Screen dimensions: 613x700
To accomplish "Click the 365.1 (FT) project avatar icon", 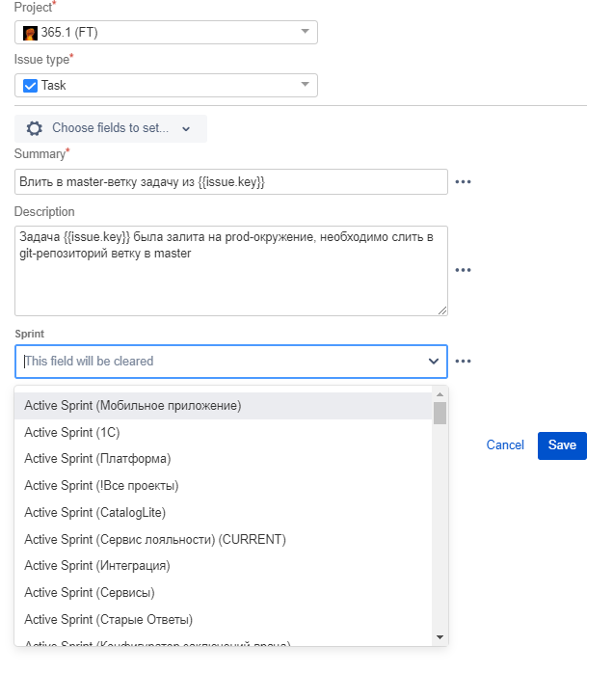I will [30, 33].
